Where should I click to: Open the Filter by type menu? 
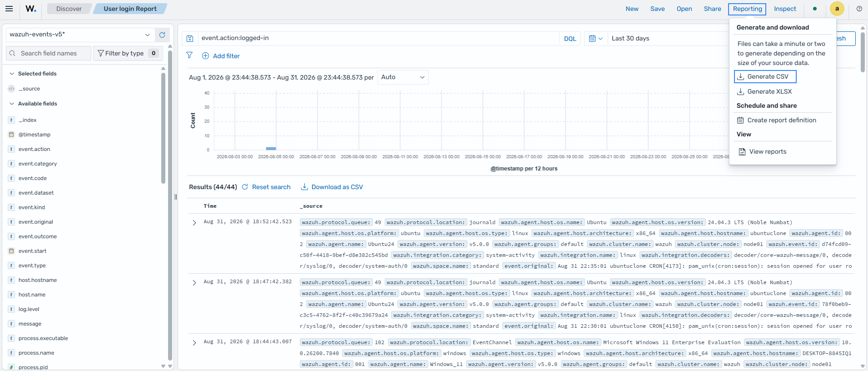(129, 53)
